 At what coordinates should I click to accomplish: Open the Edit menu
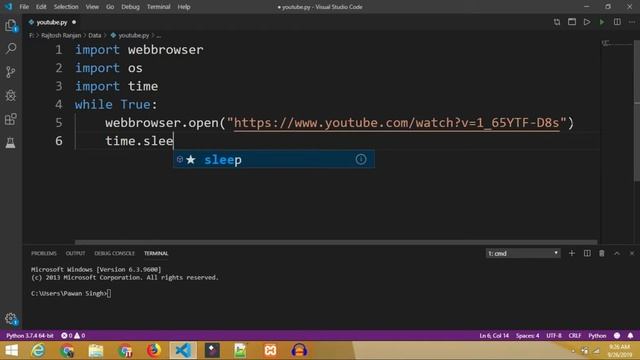[x=41, y=7]
